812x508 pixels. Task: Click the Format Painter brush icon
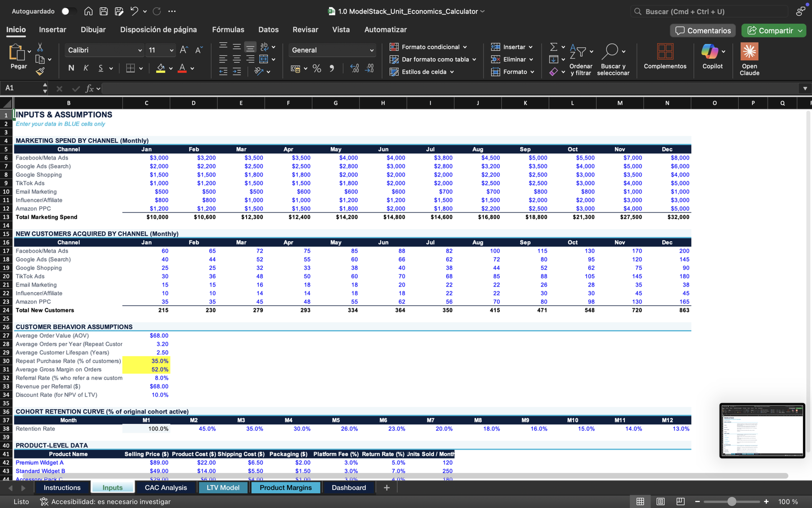tap(40, 72)
